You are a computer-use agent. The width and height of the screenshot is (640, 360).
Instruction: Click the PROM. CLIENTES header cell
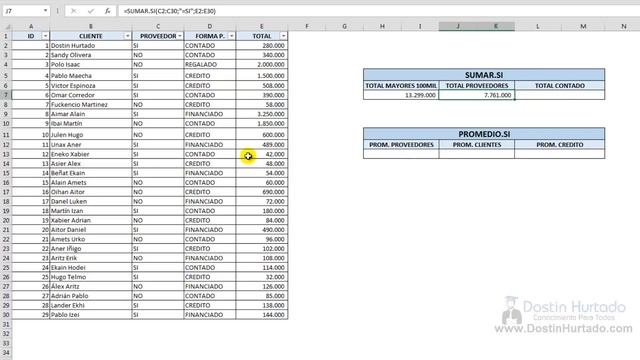click(477, 145)
